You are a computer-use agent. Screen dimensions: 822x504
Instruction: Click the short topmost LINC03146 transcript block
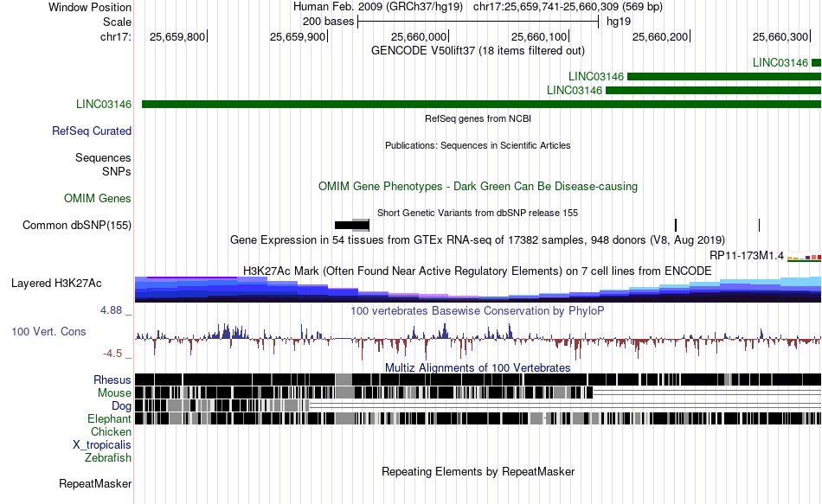(816, 63)
